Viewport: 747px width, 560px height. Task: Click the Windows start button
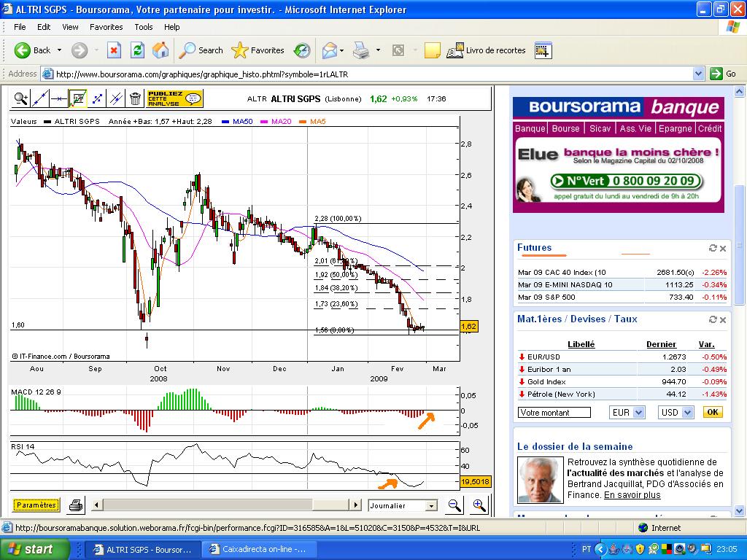click(x=34, y=549)
